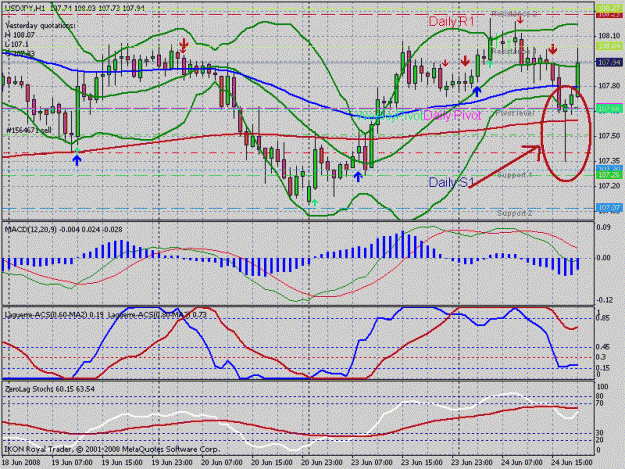Click the '18 Jun 2008' time axis label
Screen dimensions: 625x469
pos(21,463)
